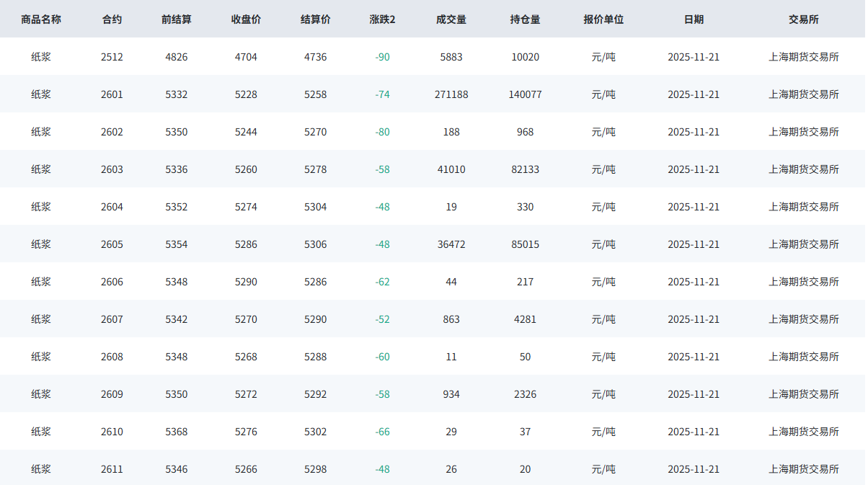This screenshot has width=868, height=485.
Task: Click 上海期货交易所 in the 2611 row
Action: point(804,469)
